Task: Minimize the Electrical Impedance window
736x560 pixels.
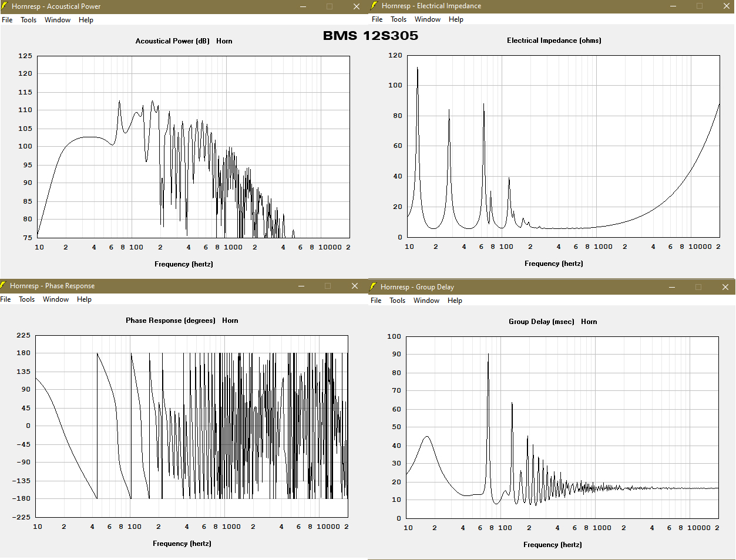Action: tap(673, 6)
